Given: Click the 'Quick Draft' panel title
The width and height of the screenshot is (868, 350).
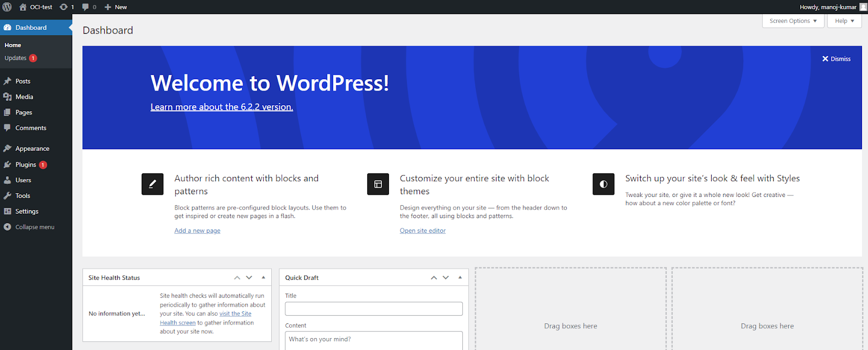Looking at the screenshot, I should (302, 278).
